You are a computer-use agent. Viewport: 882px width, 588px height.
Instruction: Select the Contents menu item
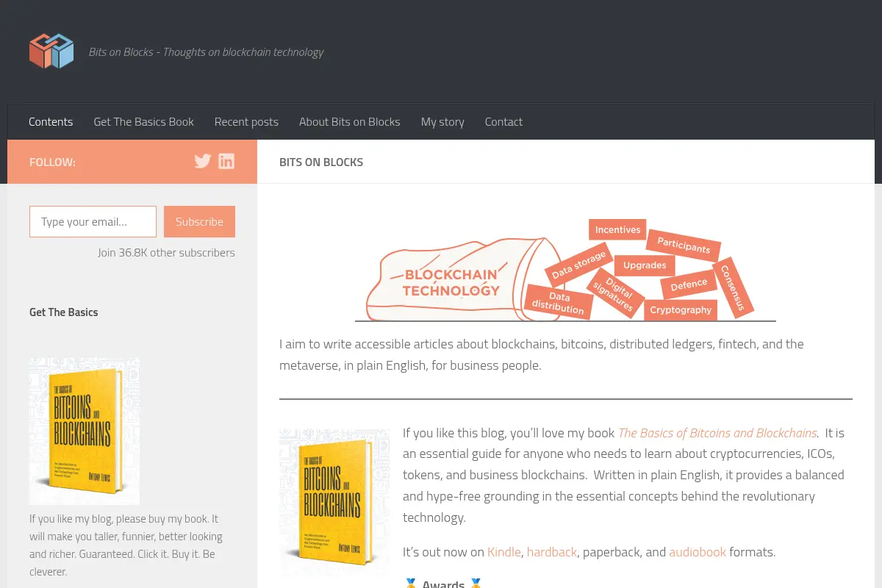point(51,122)
